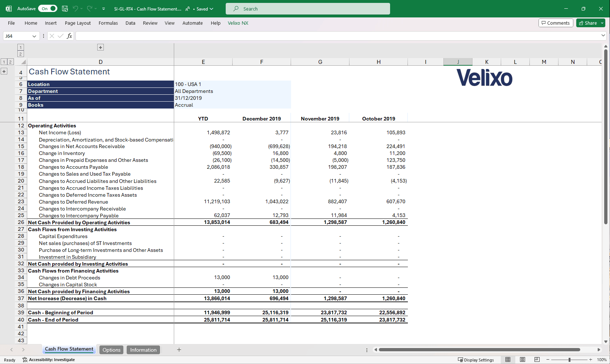Image resolution: width=610 pixels, height=364 pixels.
Task: Open the Home ribbon tab
Action: tap(31, 23)
